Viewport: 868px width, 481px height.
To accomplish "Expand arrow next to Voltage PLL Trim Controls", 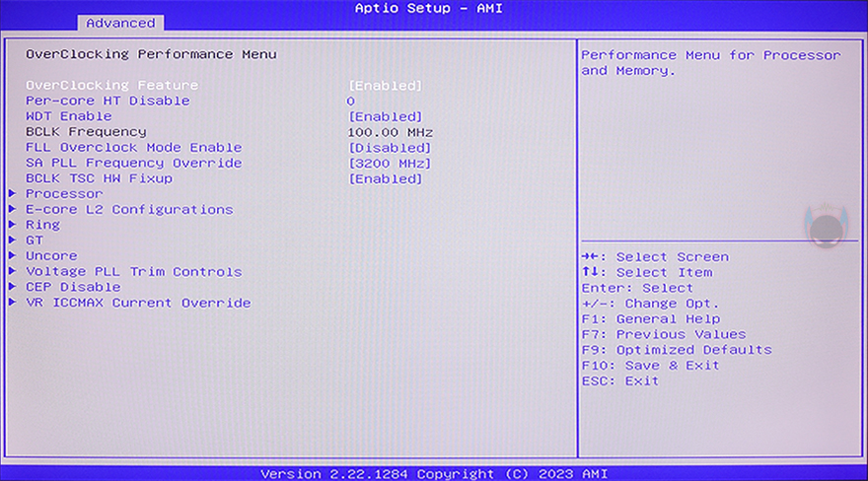I will point(12,271).
